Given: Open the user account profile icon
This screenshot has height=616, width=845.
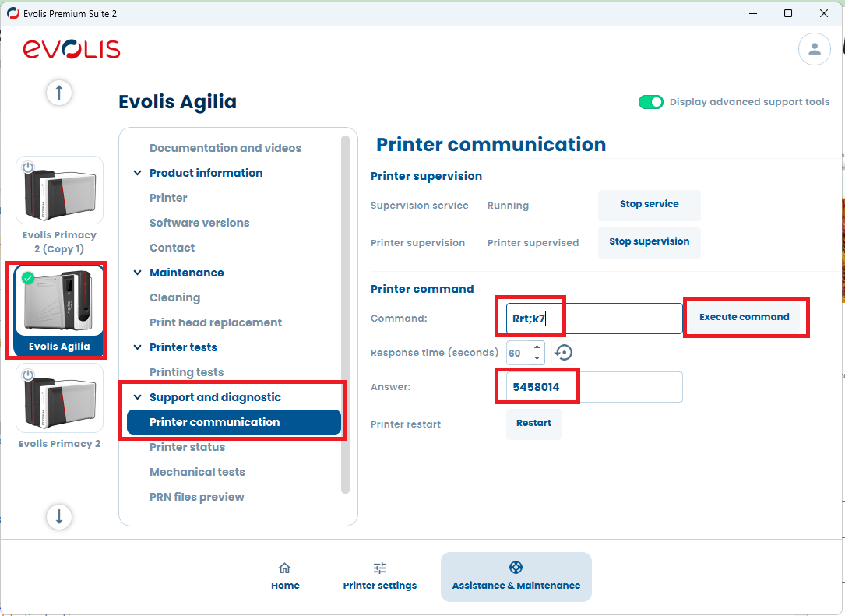Looking at the screenshot, I should (815, 49).
